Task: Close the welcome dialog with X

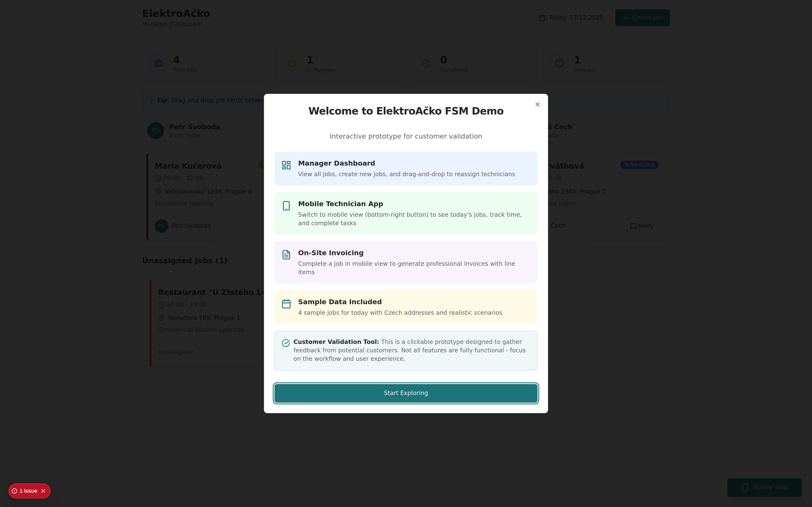Action: [537, 104]
